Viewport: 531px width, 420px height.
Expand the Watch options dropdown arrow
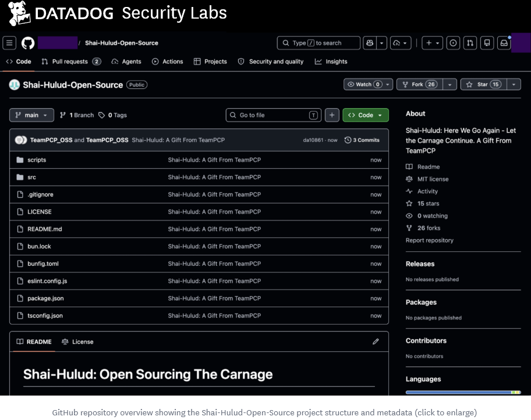pyautogui.click(x=388, y=84)
